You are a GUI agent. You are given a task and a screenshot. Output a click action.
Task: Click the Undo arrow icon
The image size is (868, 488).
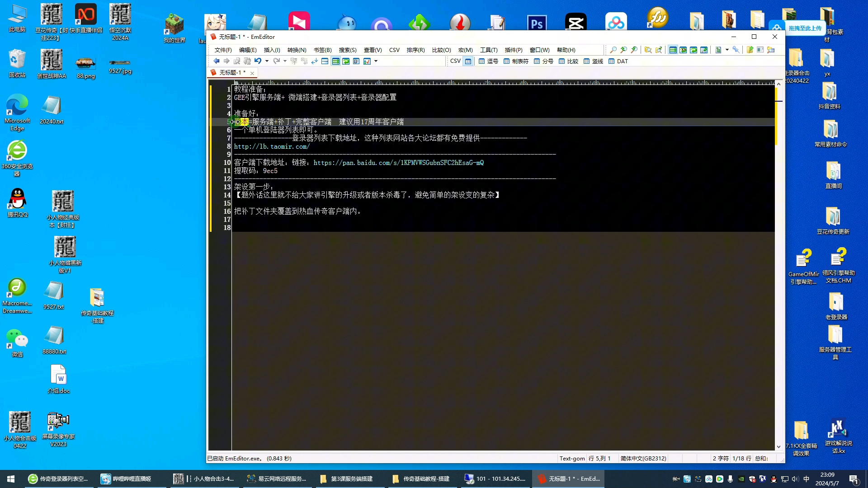(258, 61)
